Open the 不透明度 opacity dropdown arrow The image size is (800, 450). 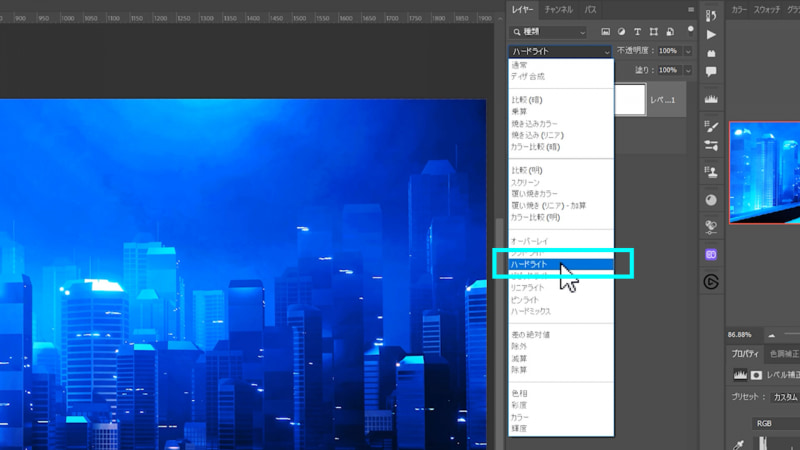(x=688, y=51)
